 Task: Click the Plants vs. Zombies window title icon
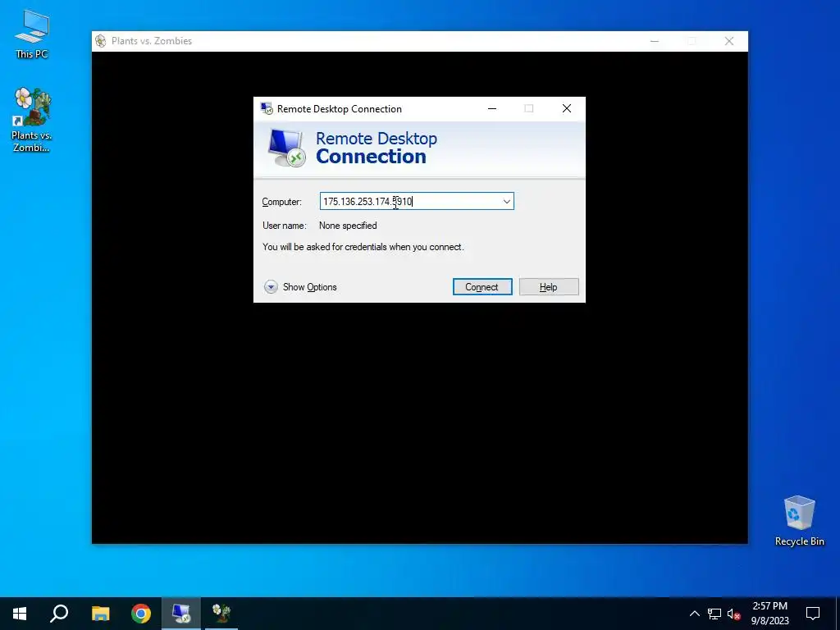click(100, 41)
